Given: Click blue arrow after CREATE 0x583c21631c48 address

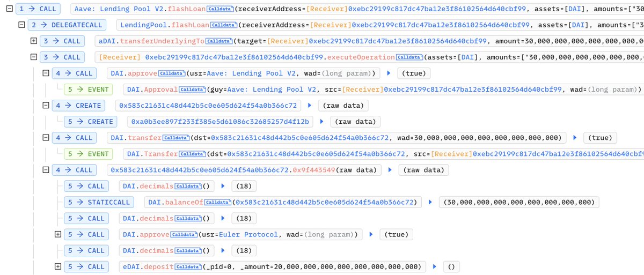Looking at the screenshot, I should 310,106.
